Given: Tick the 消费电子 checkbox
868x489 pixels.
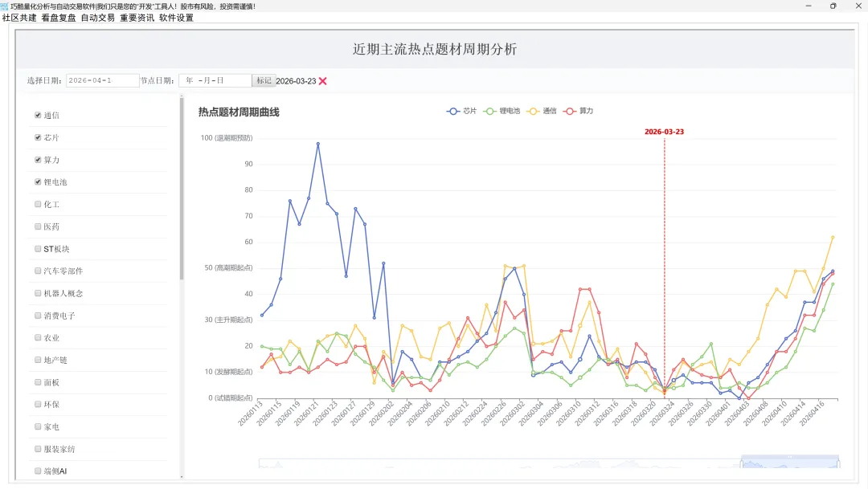Looking at the screenshot, I should click(38, 316).
